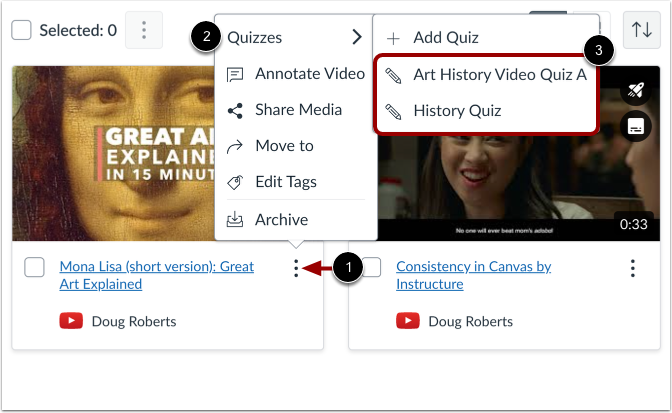Click the 0:33 duration label
This screenshot has width=672, height=413.
click(x=633, y=224)
